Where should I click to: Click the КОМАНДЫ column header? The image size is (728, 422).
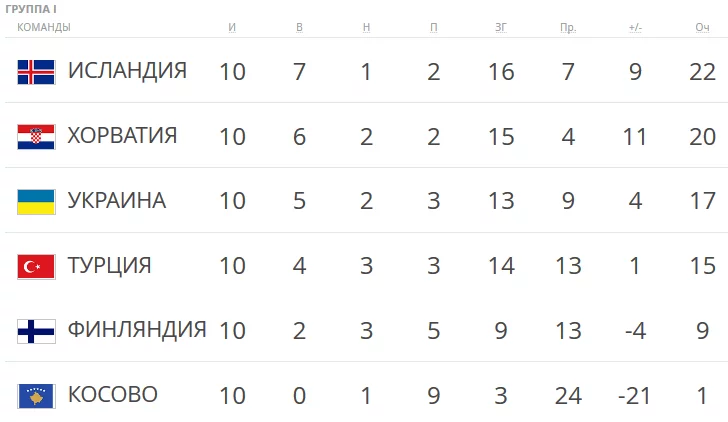click(x=44, y=27)
